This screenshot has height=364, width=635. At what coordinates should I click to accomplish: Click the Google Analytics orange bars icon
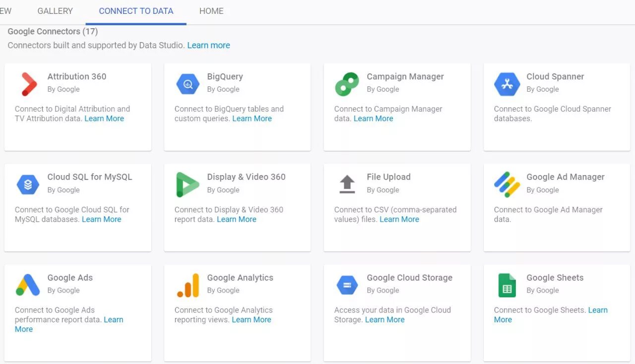point(188,285)
